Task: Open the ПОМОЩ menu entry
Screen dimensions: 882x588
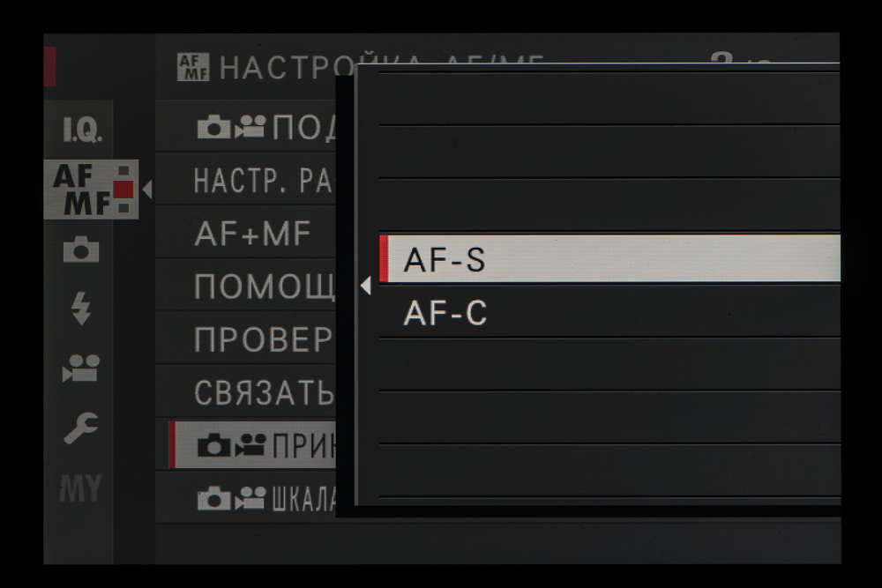Action: (x=246, y=287)
